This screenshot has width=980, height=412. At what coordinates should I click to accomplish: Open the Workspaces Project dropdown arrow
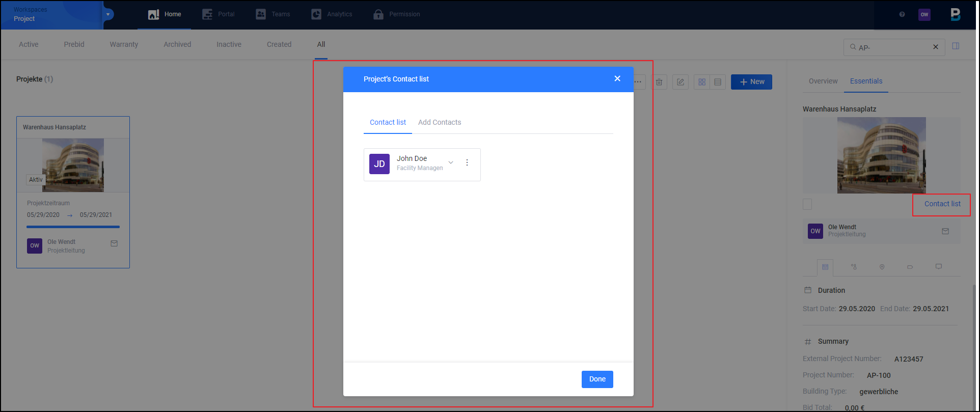(108, 14)
